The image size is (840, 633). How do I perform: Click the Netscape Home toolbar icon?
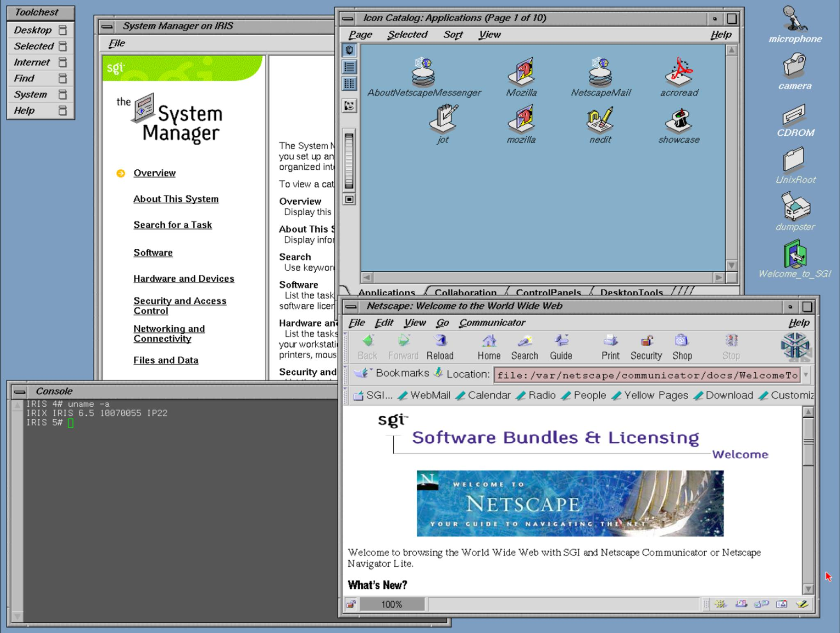(x=489, y=342)
